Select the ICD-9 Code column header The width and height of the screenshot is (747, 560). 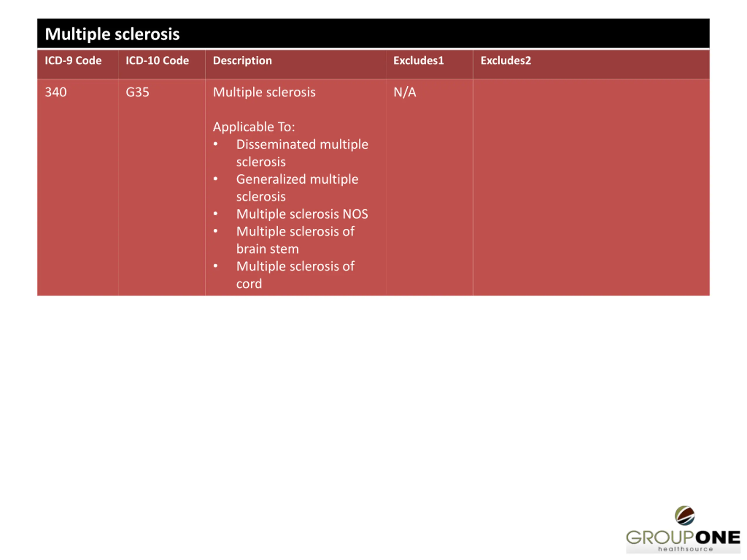click(x=78, y=64)
